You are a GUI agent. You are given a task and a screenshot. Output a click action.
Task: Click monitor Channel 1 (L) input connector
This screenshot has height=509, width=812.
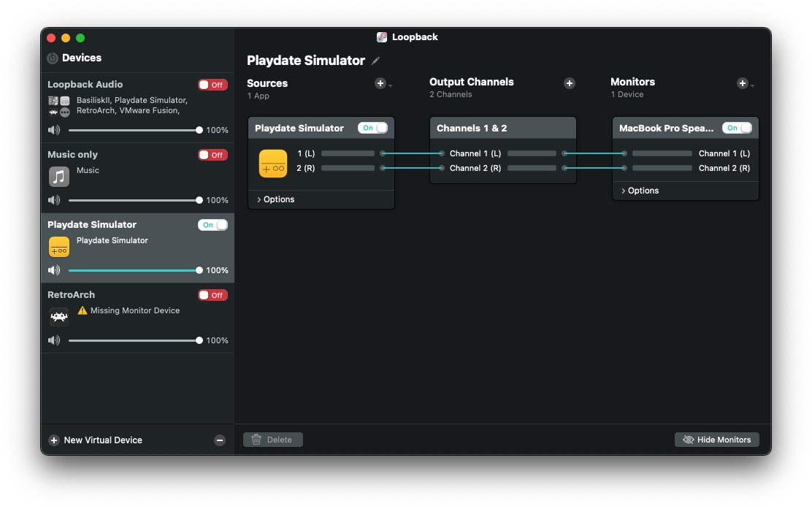coord(624,153)
